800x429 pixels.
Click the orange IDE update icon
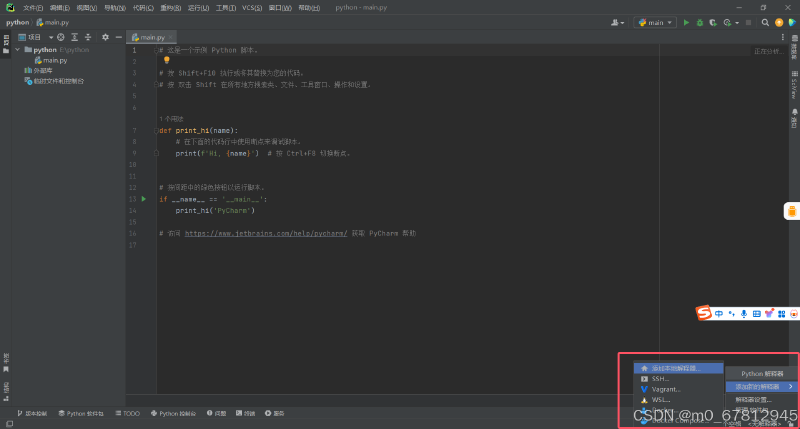click(779, 22)
